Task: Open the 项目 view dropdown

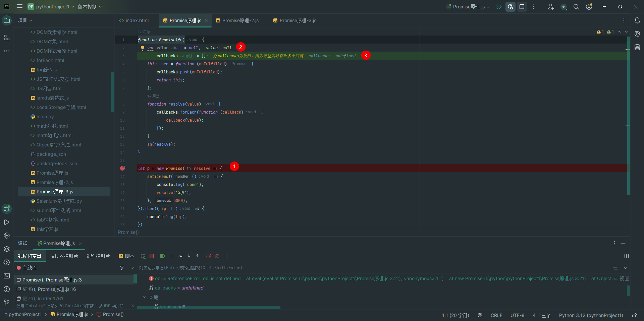Action: (x=25, y=20)
